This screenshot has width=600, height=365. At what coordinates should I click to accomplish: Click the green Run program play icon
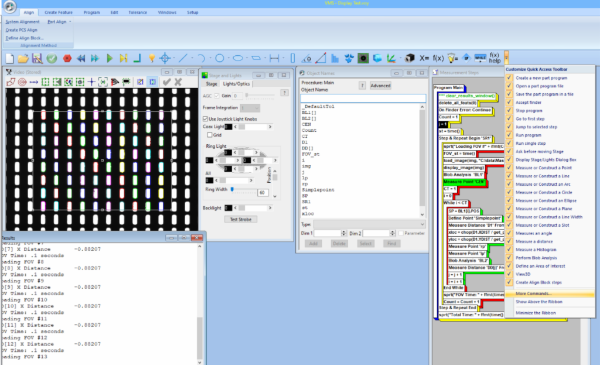click(109, 58)
